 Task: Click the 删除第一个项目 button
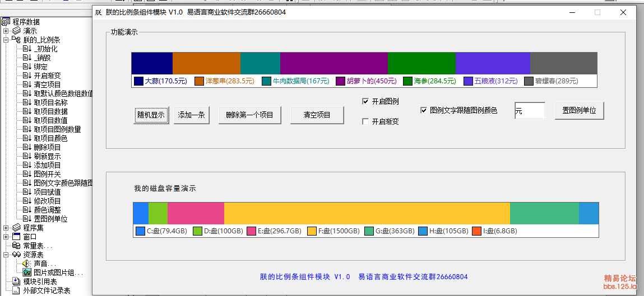(250, 115)
